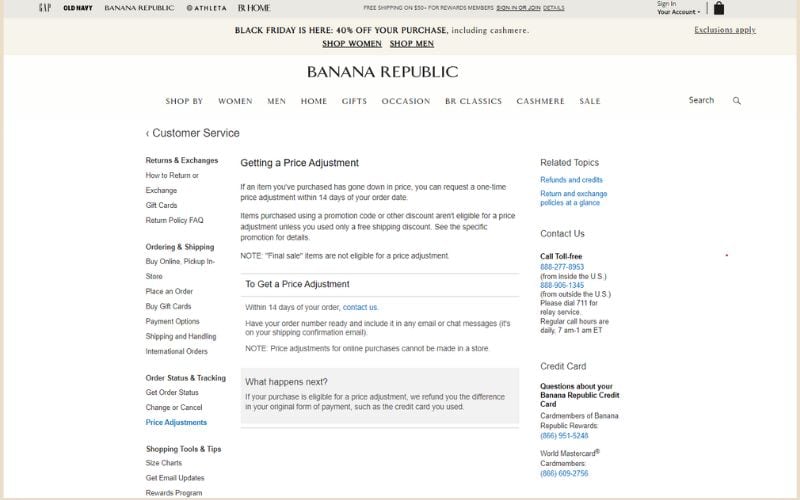800x500 pixels.
Task: Open the Cashmere menu
Action: (540, 101)
